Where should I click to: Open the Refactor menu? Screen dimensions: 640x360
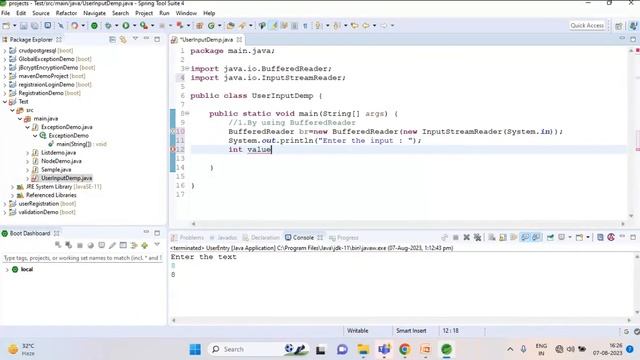[x=66, y=13]
